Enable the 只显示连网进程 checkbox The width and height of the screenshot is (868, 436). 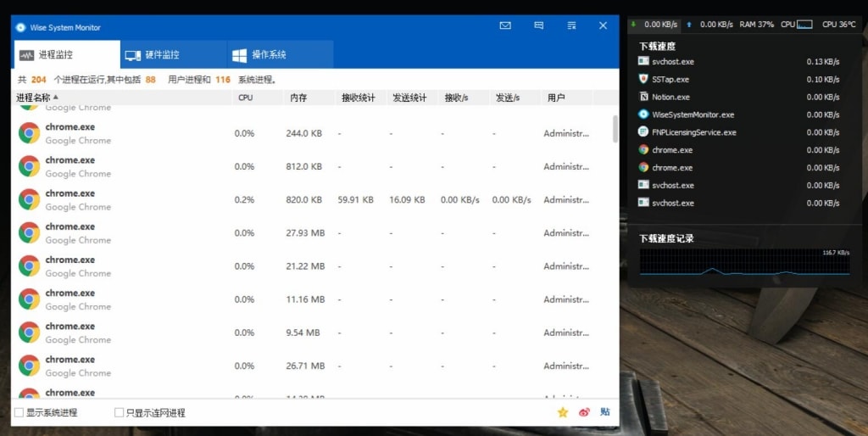[119, 412]
